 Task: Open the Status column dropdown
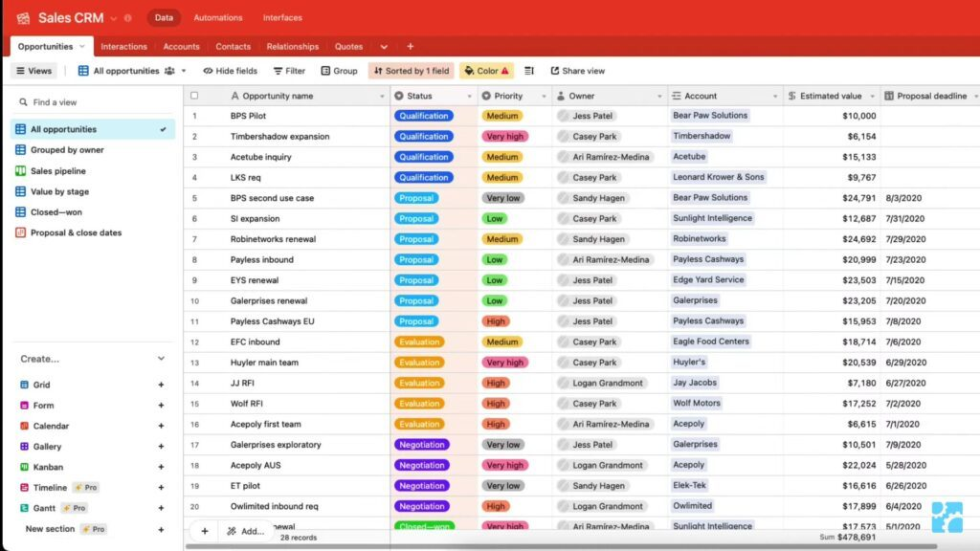[469, 97]
